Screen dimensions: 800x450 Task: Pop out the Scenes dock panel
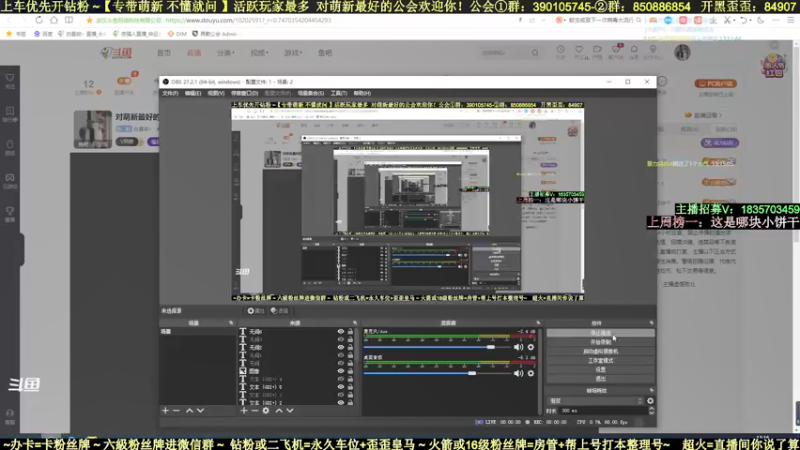coord(231,323)
